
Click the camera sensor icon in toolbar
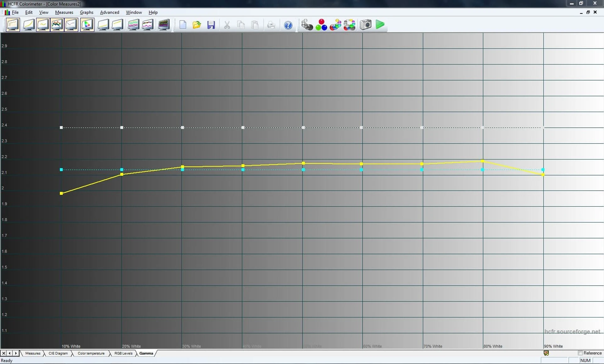click(365, 25)
